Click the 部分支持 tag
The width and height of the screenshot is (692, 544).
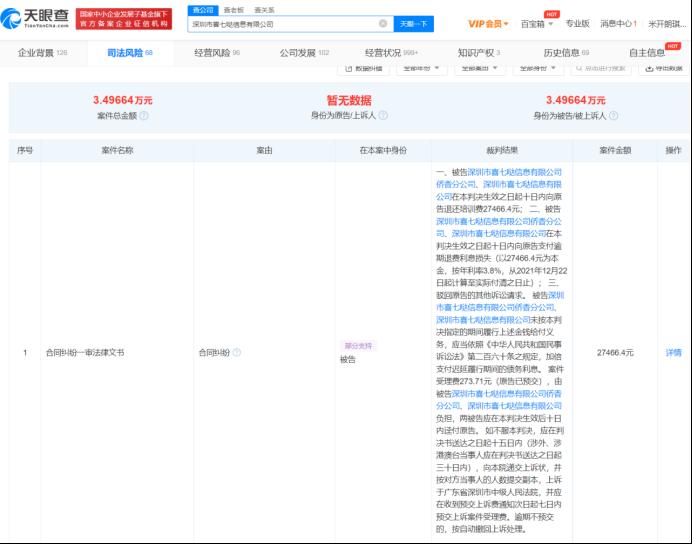coord(357,346)
